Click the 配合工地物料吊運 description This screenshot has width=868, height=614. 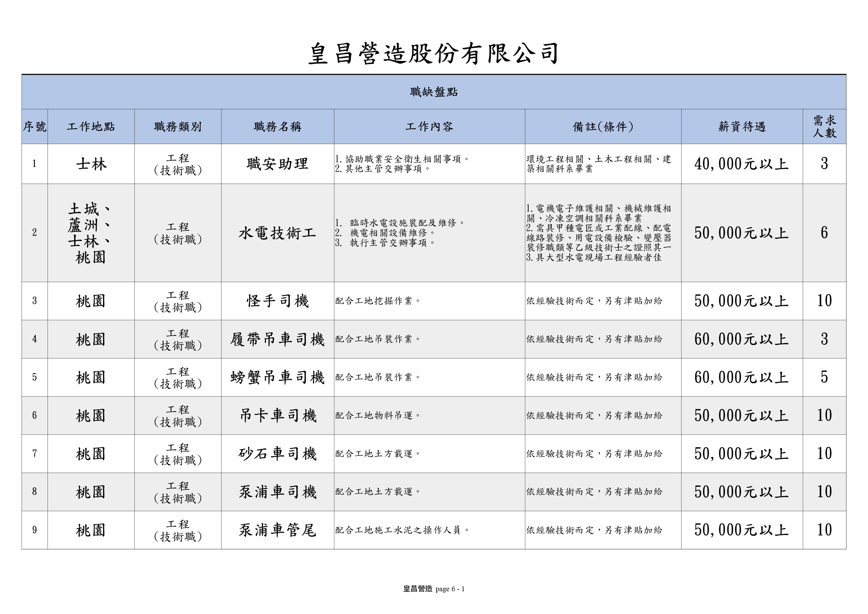tap(378, 416)
